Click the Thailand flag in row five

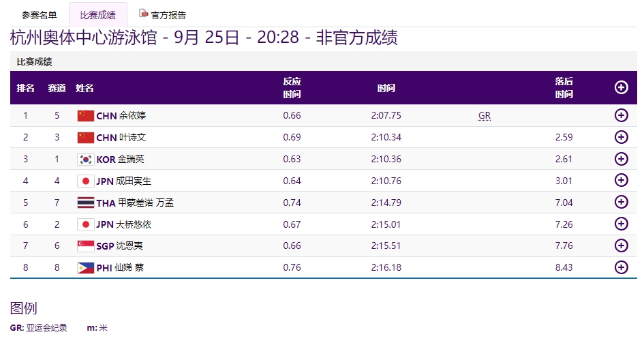(85, 203)
